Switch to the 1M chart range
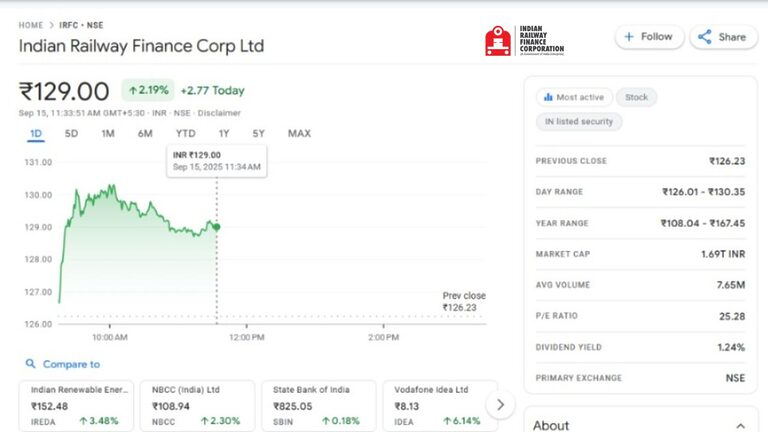Image resolution: width=768 pixels, height=432 pixels. pos(108,134)
